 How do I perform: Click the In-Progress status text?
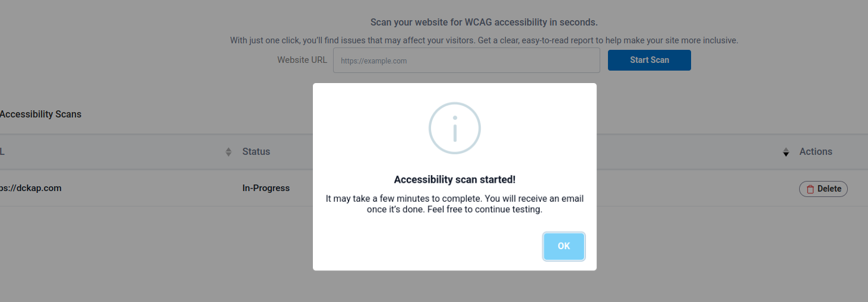click(x=266, y=188)
